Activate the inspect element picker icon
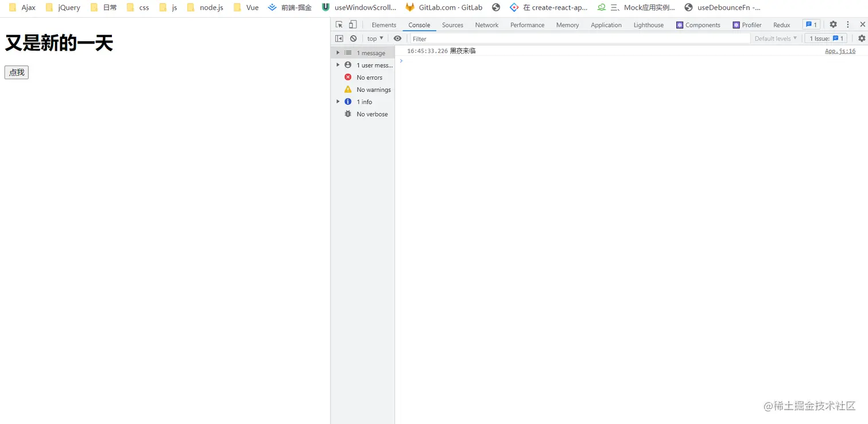 pos(339,25)
